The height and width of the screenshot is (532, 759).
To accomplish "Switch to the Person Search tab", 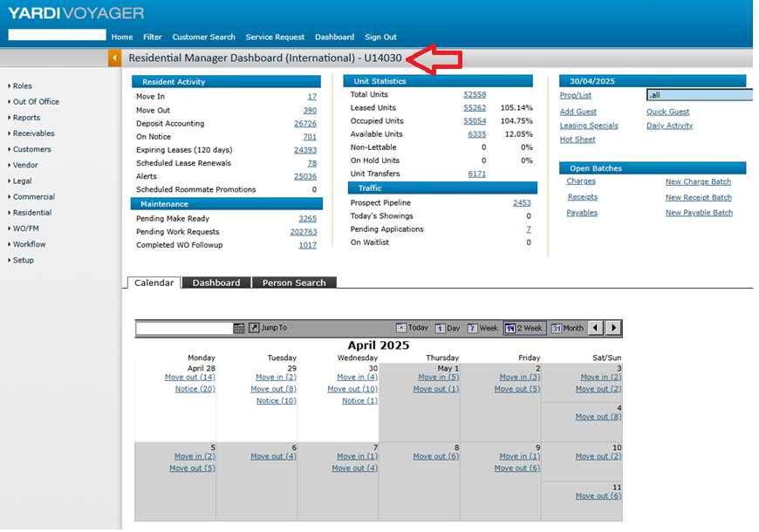I will click(293, 283).
